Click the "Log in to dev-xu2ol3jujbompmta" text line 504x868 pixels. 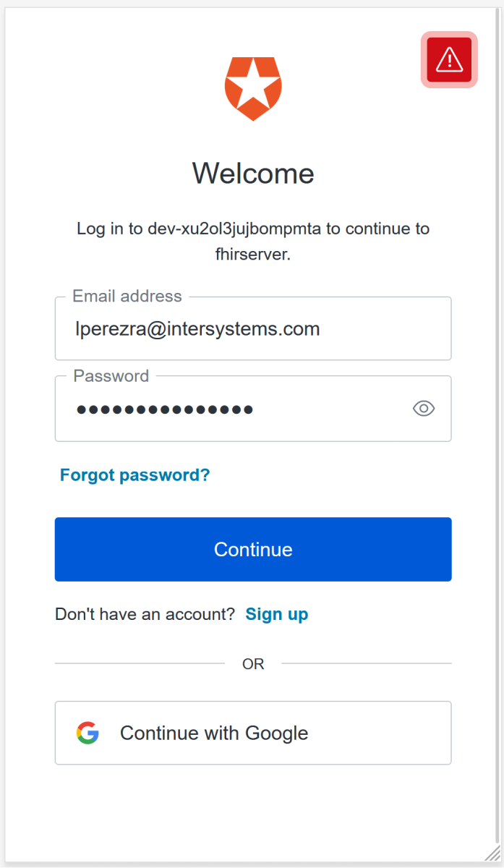click(253, 229)
